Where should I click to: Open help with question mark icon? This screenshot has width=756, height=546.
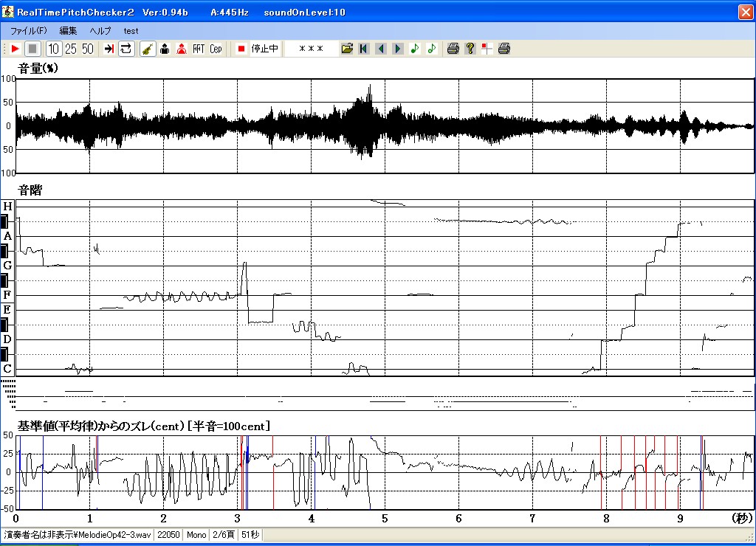pos(470,49)
